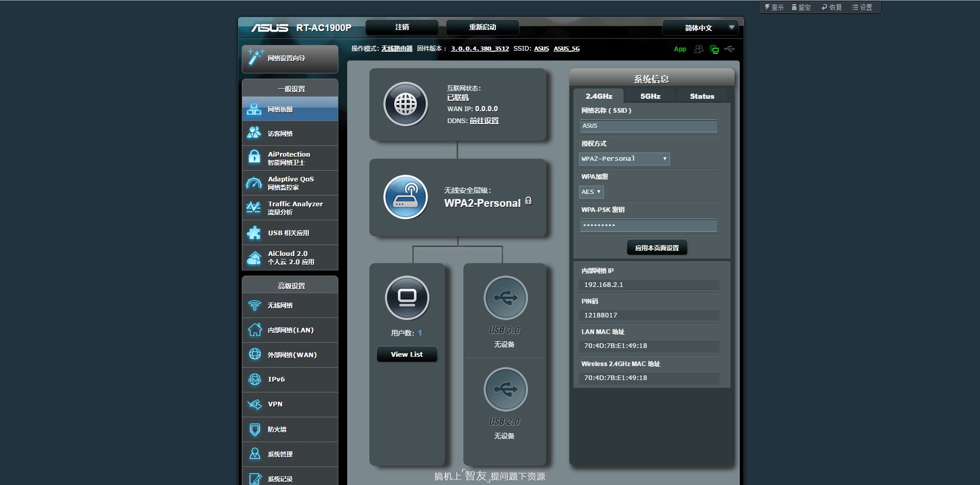Select the wireless router icon in map
The image size is (980, 485).
(x=406, y=197)
